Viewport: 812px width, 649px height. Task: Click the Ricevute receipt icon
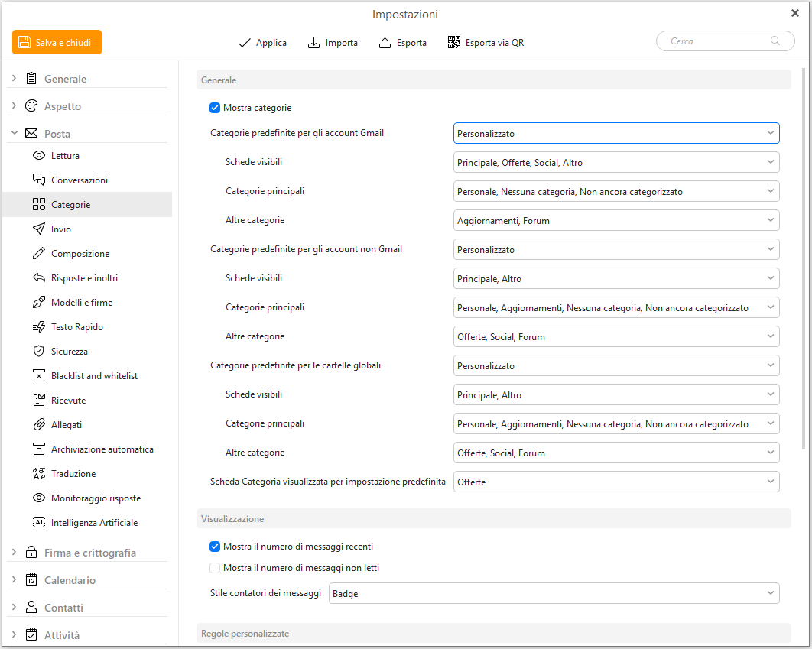(39, 400)
